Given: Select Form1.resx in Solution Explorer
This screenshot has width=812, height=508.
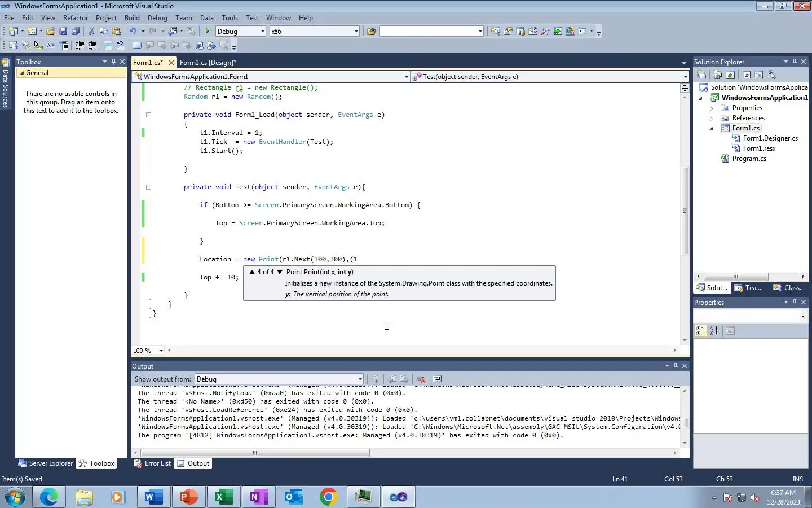Looking at the screenshot, I should [759, 148].
